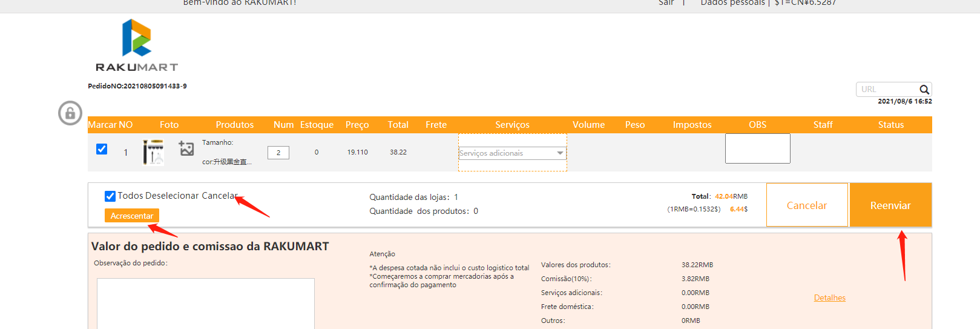Click the OBS text box in row 1

pyautogui.click(x=758, y=148)
